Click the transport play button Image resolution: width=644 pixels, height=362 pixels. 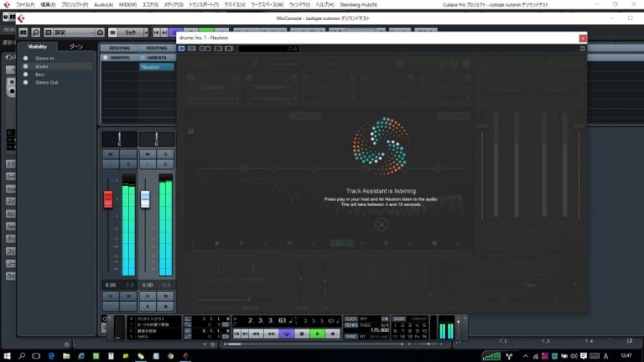click(x=317, y=334)
